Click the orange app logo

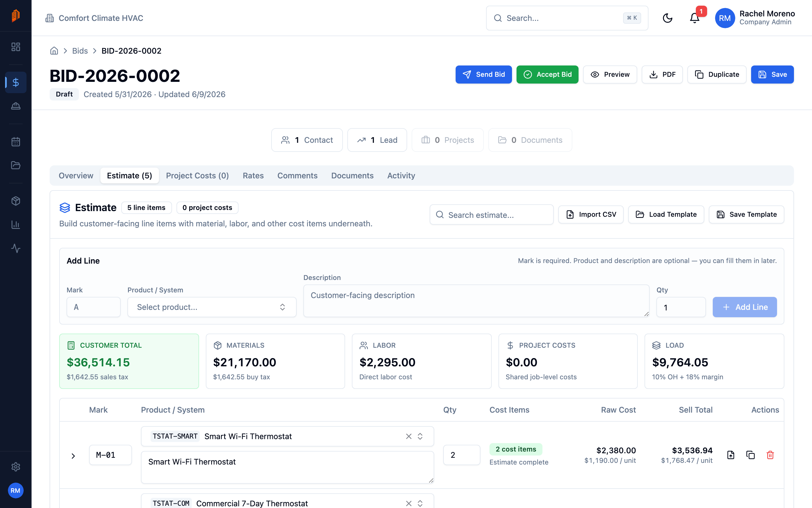[16, 16]
